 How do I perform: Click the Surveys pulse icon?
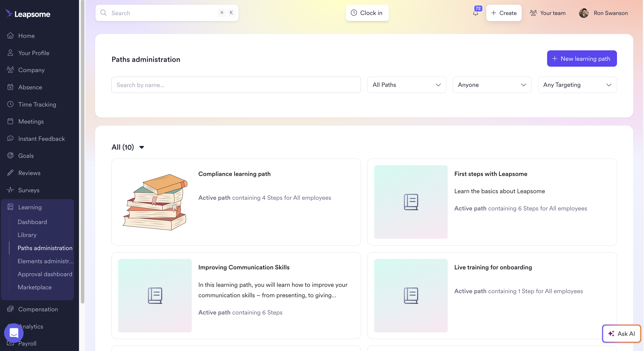10,190
